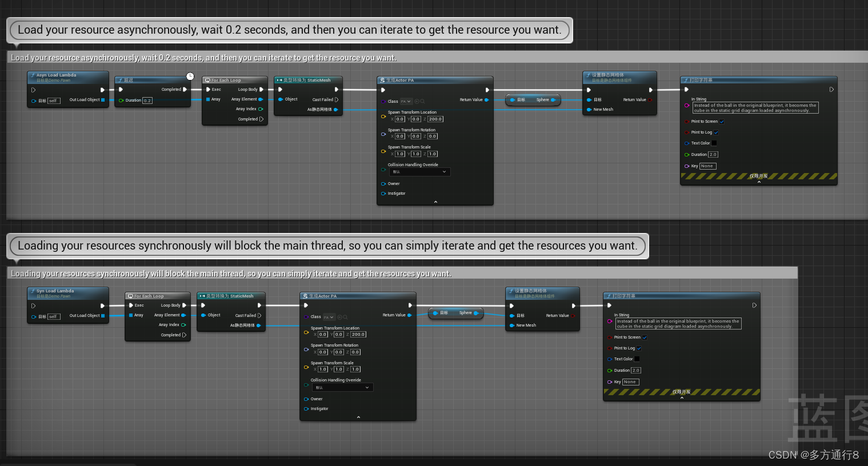The height and width of the screenshot is (466, 868).
Task: Click the comment bubble about loading resources asynchronously
Action: [290, 30]
